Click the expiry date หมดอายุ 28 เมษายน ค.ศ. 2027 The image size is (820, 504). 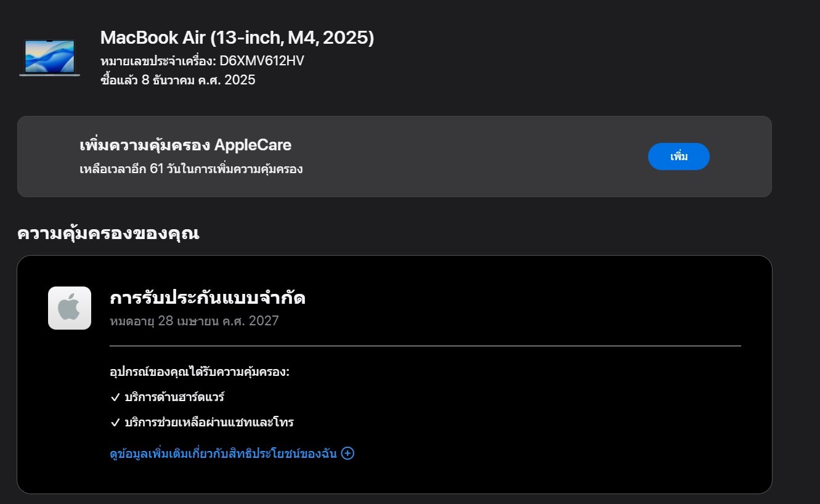coord(194,321)
